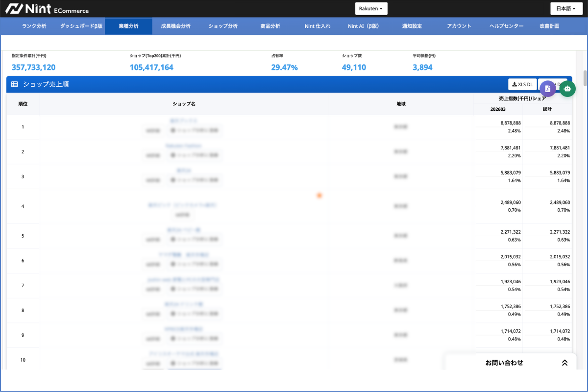This screenshot has width=588, height=392.
Task: Click rank number 10 cell
Action: (x=23, y=360)
